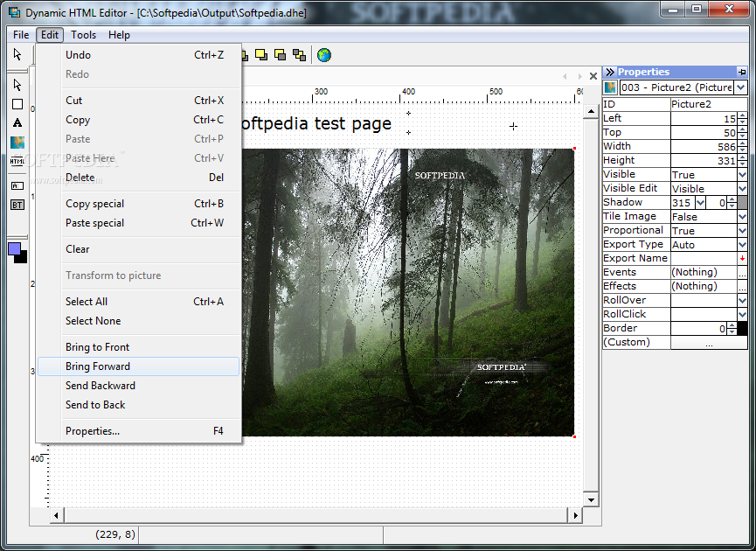Click the Left value stepper

click(x=743, y=119)
